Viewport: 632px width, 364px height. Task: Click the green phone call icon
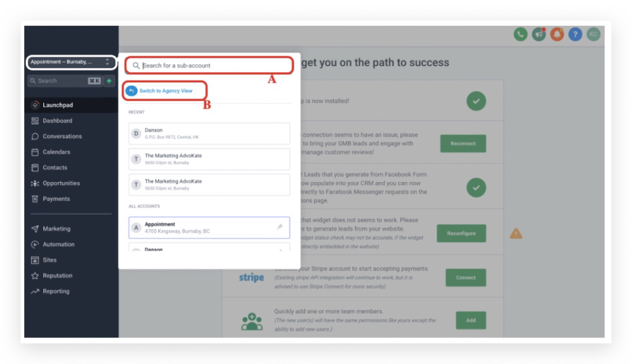point(520,35)
